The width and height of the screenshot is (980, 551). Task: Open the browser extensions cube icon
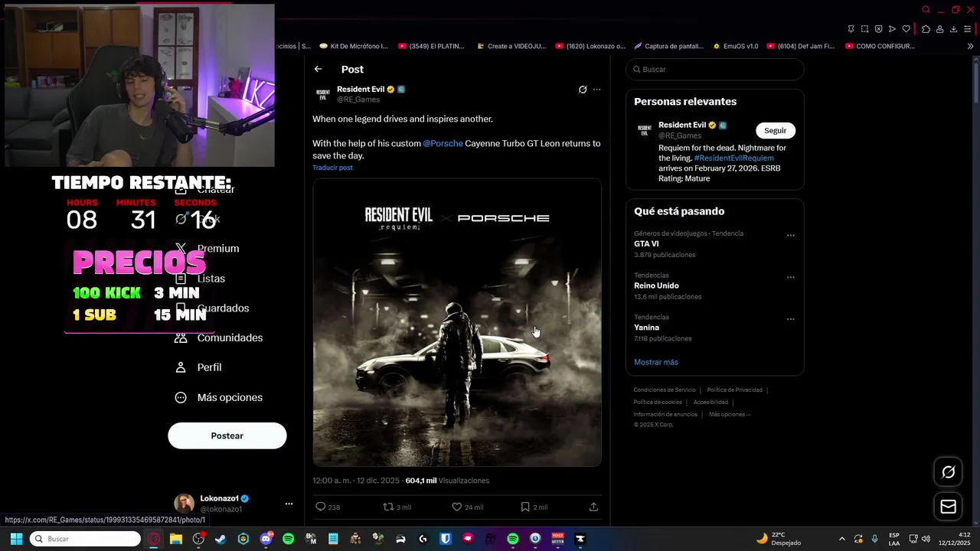(926, 29)
